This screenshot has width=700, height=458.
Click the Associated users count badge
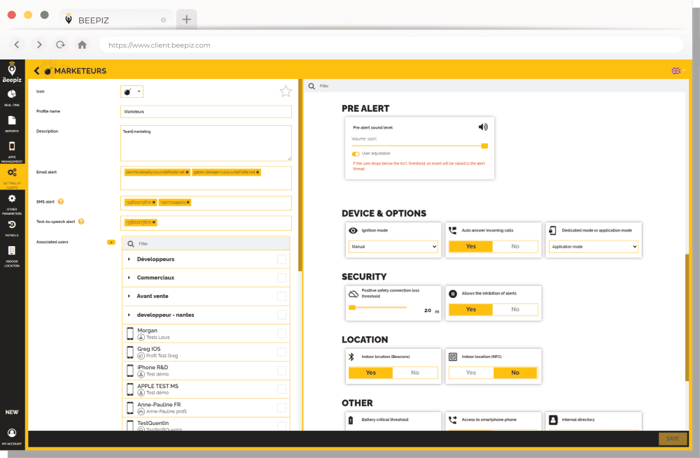[x=111, y=242]
